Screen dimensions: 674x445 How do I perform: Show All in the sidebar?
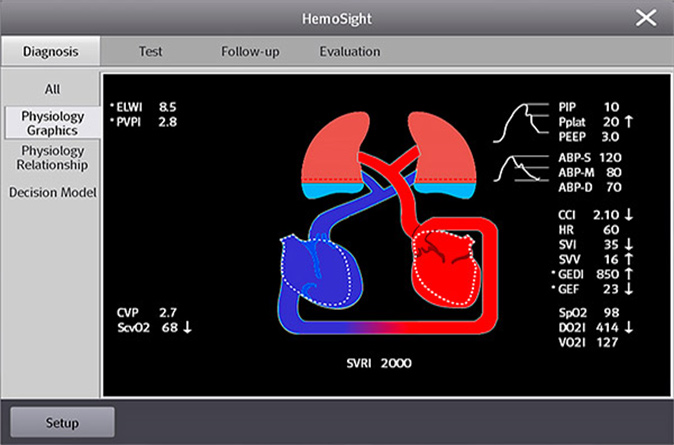(x=52, y=89)
